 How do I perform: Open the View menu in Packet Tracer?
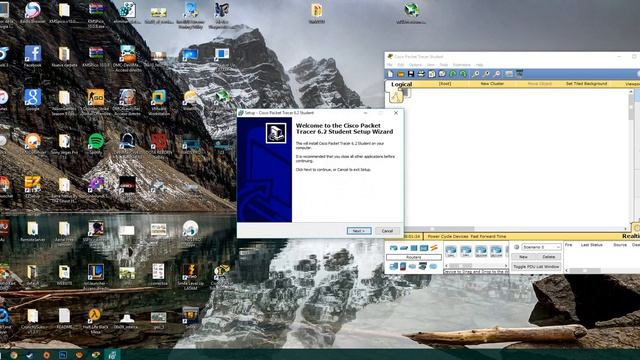pyautogui.click(x=431, y=65)
